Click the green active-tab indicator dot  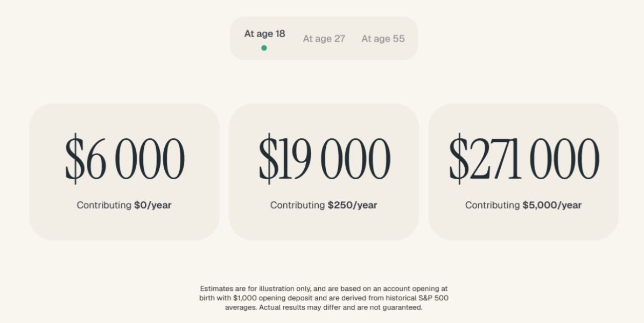pyautogui.click(x=264, y=48)
